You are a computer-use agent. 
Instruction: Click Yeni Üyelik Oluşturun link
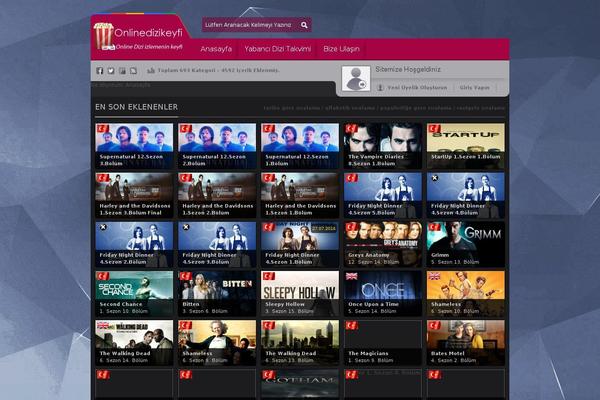pyautogui.click(x=417, y=88)
